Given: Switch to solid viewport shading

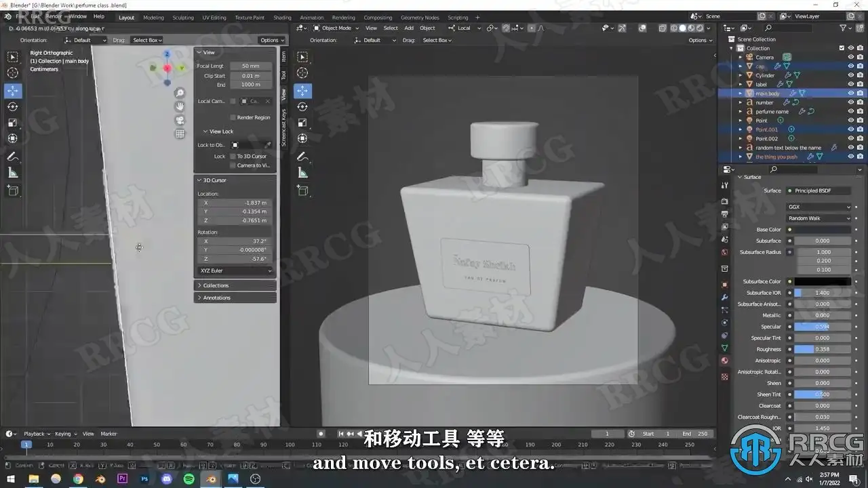Looking at the screenshot, I should click(682, 28).
